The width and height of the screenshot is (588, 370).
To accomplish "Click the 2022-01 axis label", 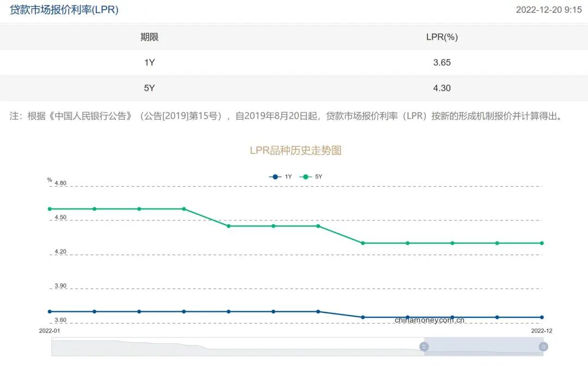I will [x=48, y=330].
